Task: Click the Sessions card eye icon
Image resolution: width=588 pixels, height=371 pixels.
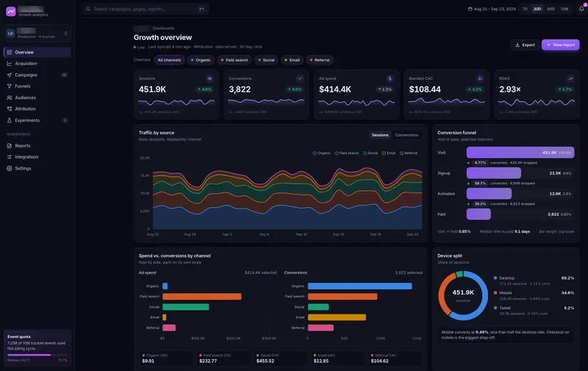Action: click(x=209, y=79)
